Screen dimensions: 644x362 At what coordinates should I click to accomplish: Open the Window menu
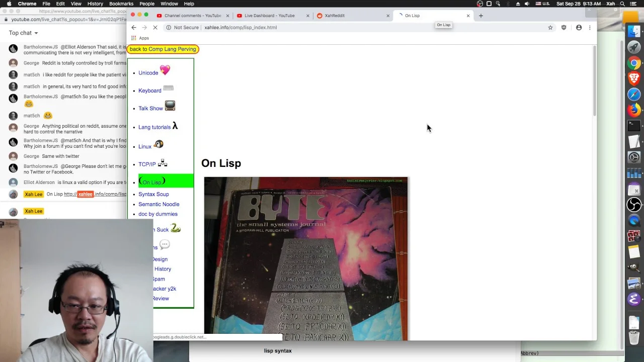click(170, 4)
